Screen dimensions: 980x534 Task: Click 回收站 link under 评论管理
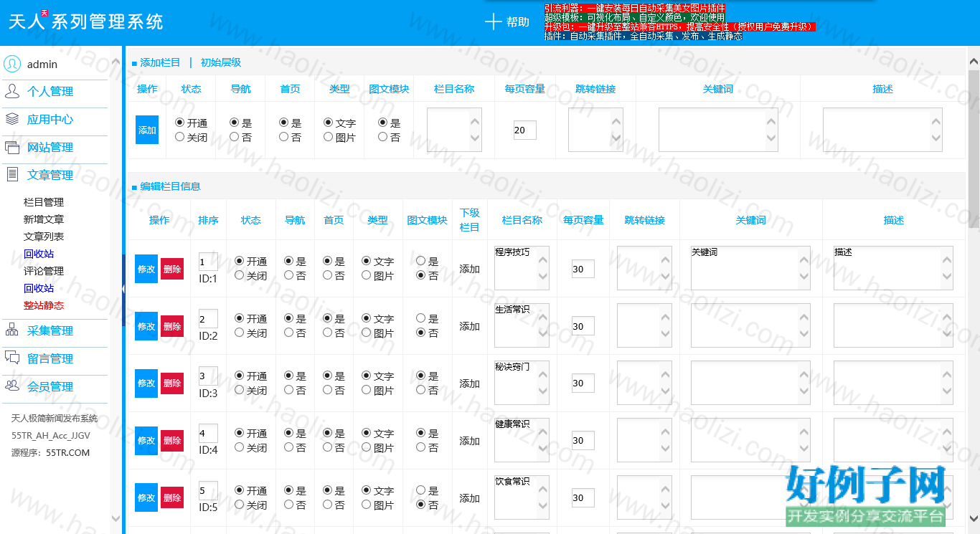(39, 288)
